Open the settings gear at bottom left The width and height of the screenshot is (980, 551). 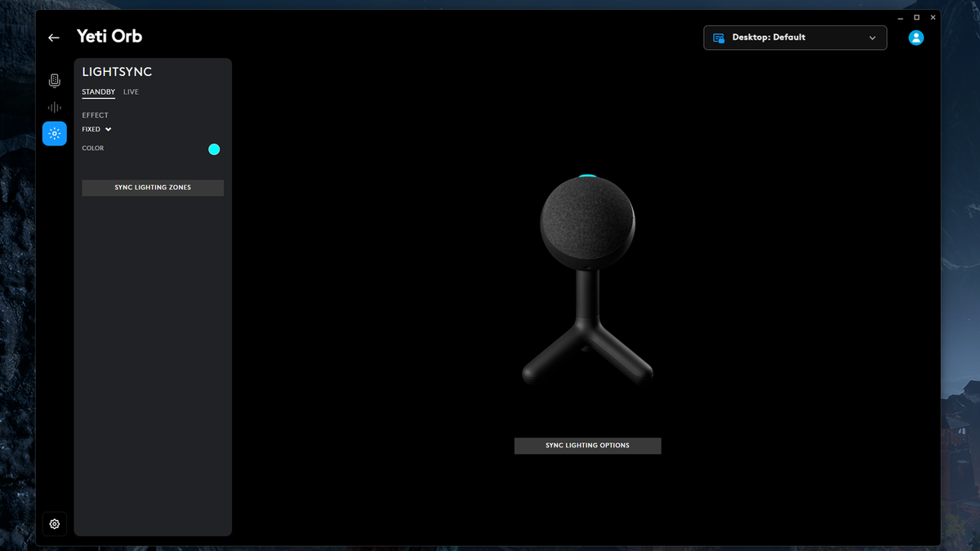click(54, 523)
